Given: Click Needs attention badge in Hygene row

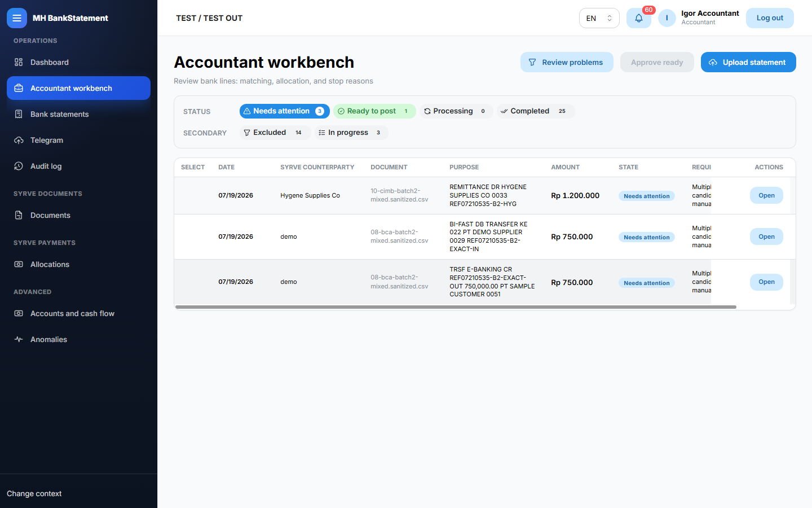Looking at the screenshot, I should pyautogui.click(x=647, y=196).
